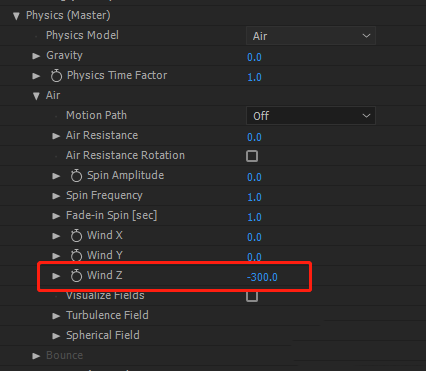Toggle the Physics Time Factor stopwatch

point(56,76)
